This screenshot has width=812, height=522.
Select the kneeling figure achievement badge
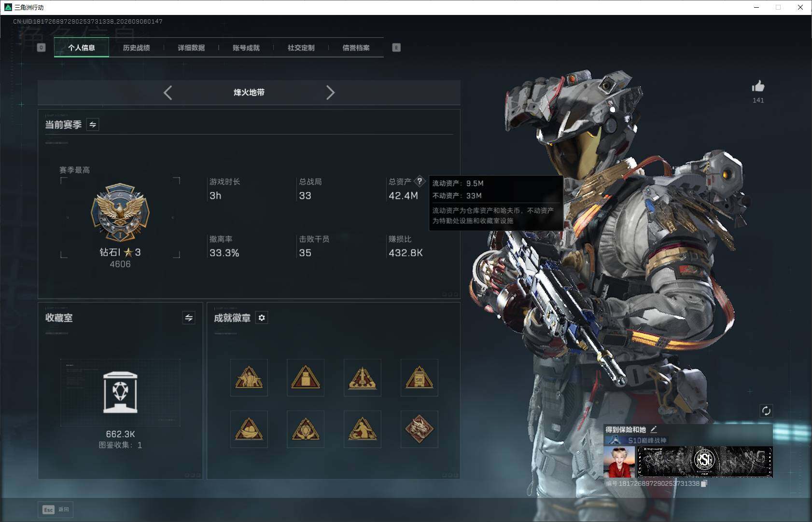click(x=363, y=429)
